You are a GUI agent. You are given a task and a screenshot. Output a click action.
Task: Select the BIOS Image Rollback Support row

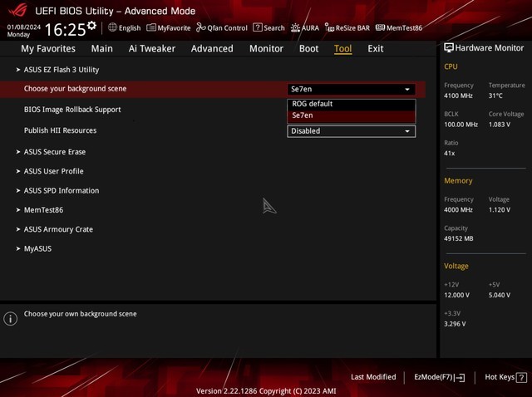[x=72, y=110]
